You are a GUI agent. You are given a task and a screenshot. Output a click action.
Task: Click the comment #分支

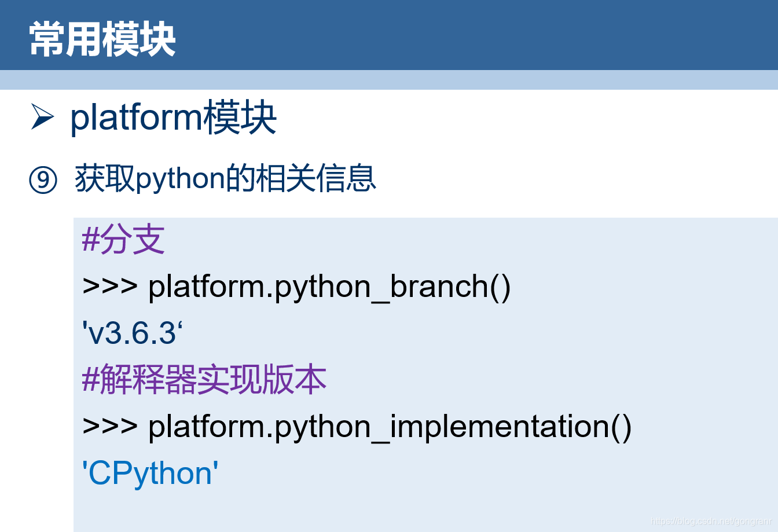124,240
